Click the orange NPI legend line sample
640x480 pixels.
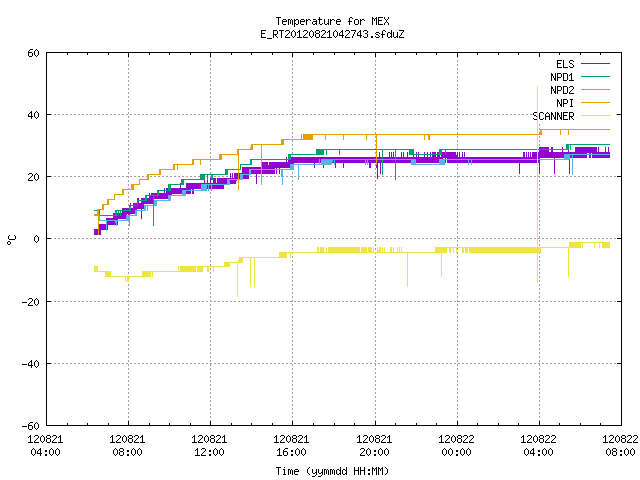(595, 102)
